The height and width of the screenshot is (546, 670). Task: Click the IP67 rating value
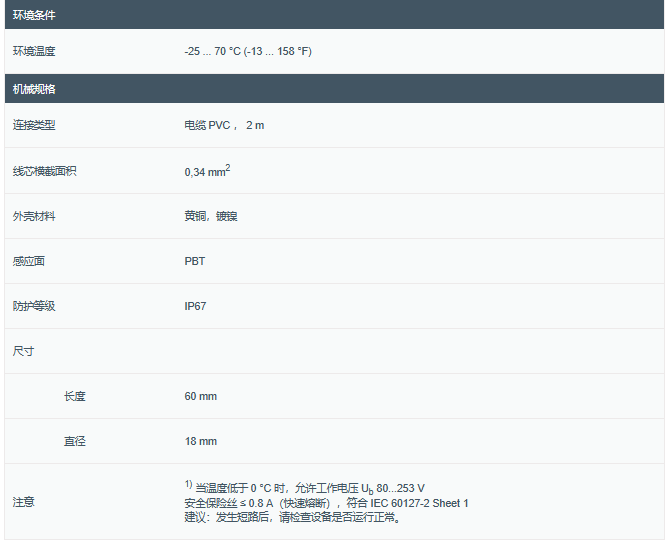(196, 306)
